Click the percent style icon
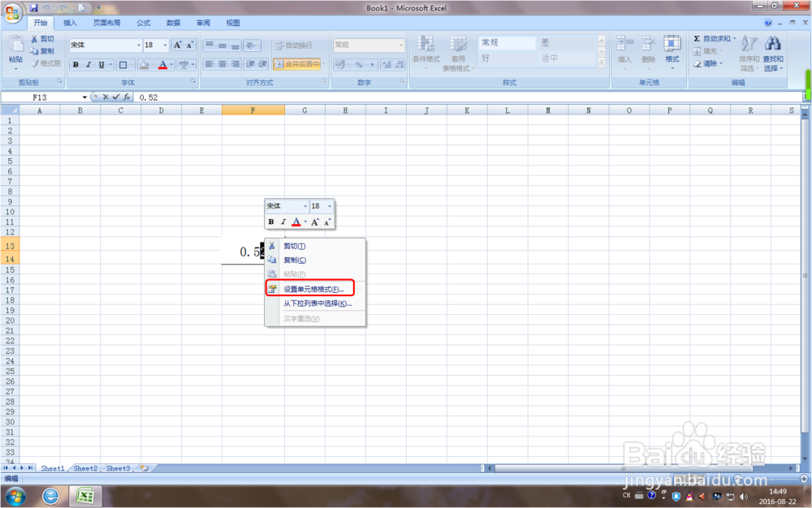 click(x=358, y=65)
